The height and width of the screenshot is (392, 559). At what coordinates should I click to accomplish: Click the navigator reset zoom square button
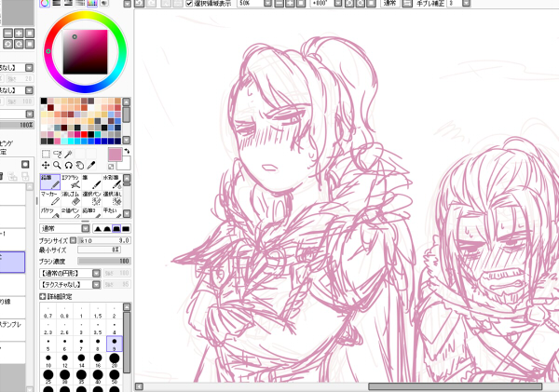click(x=30, y=34)
